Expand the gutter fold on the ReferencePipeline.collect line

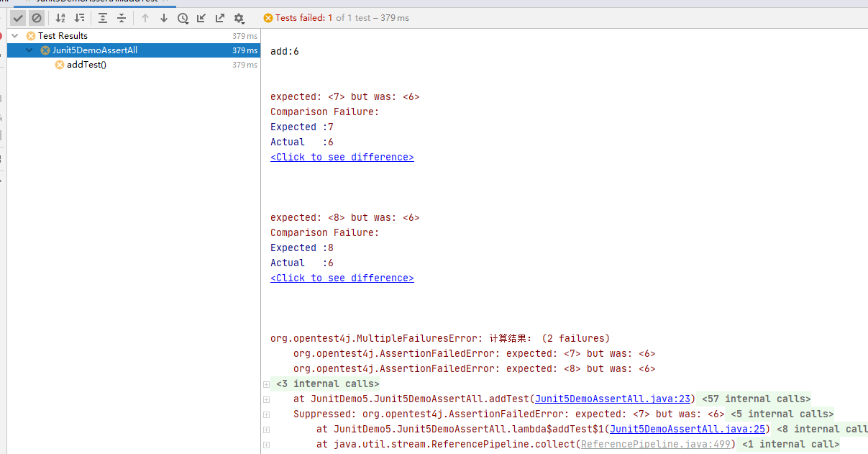click(x=266, y=445)
